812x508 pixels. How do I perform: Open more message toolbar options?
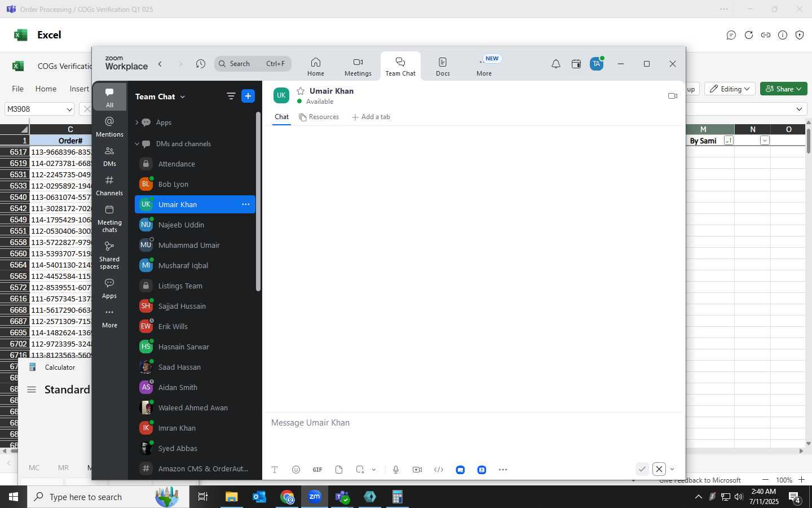coord(503,470)
